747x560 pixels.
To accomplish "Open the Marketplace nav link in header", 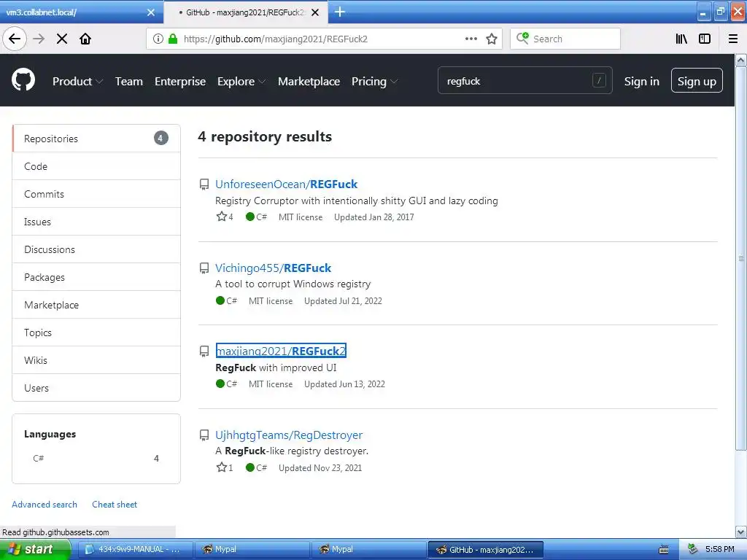I will click(309, 82).
